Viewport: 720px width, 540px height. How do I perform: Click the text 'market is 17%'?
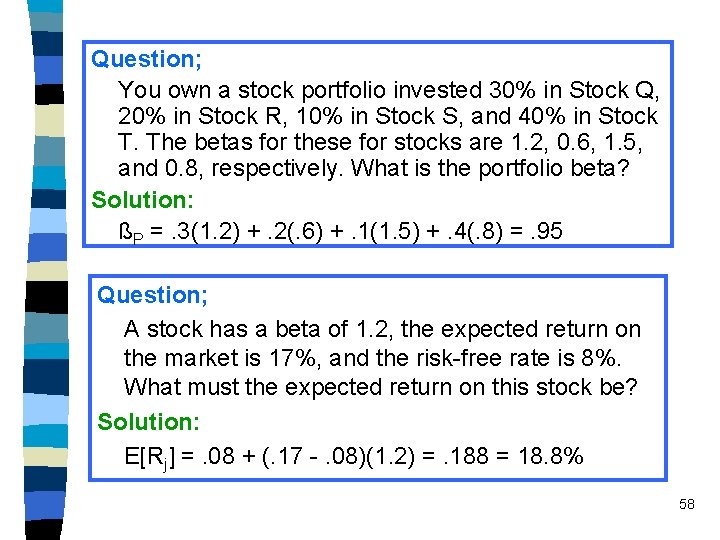[240, 358]
